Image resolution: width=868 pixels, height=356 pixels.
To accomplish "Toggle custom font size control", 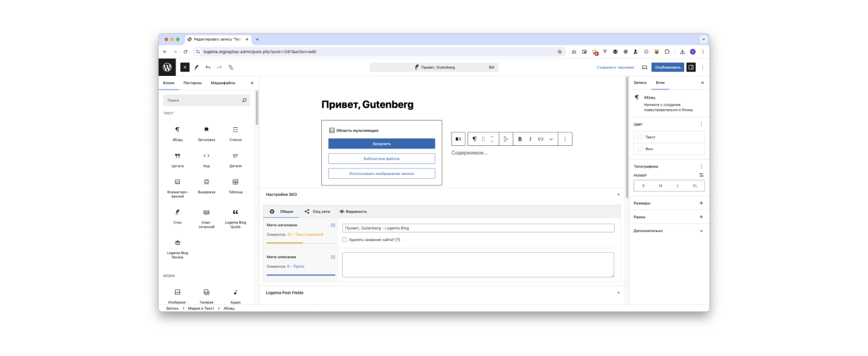I will [x=701, y=175].
